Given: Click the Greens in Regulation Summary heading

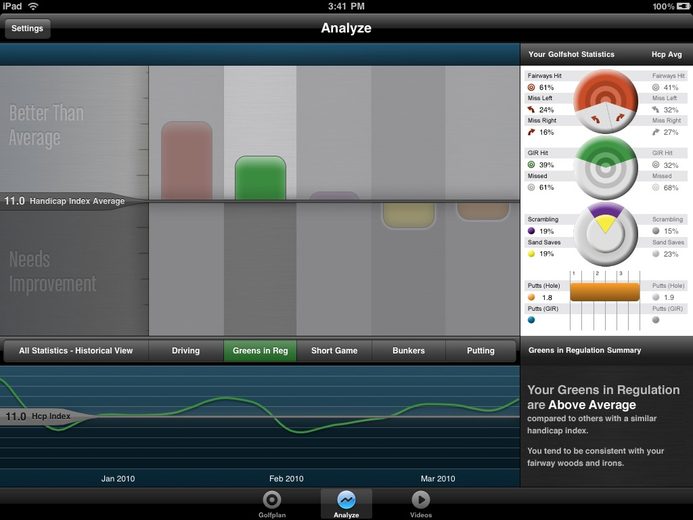Looking at the screenshot, I should tap(584, 350).
